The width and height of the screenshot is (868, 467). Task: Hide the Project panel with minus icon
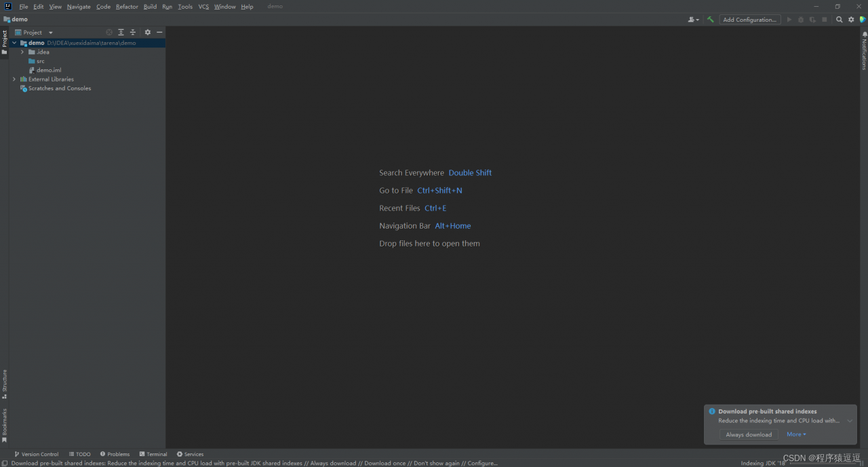(x=159, y=33)
